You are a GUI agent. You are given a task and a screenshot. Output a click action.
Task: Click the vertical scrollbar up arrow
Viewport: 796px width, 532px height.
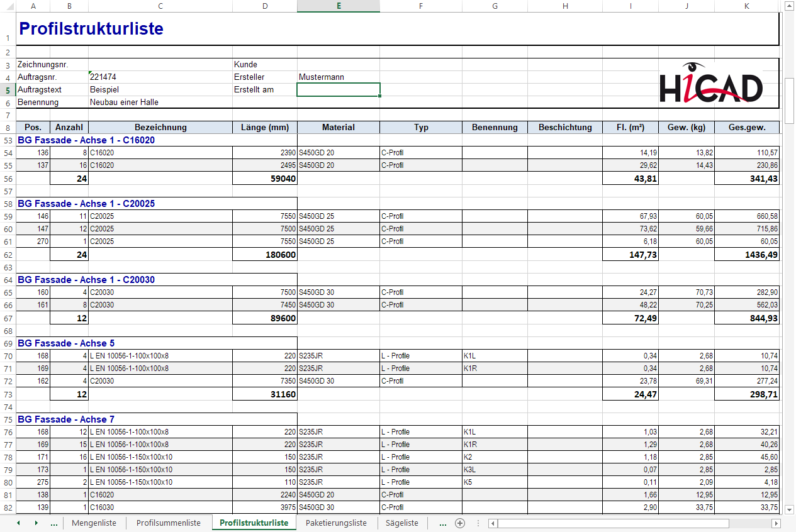click(789, 6)
